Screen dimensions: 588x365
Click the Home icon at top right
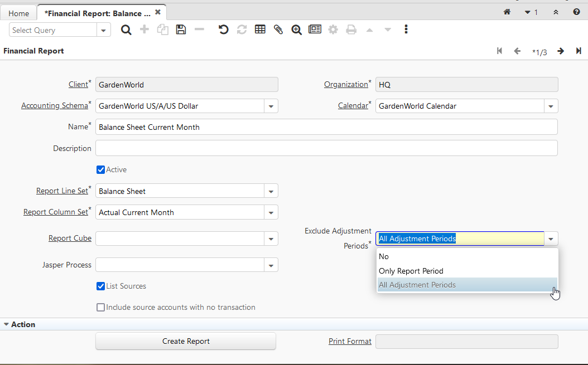click(x=507, y=12)
